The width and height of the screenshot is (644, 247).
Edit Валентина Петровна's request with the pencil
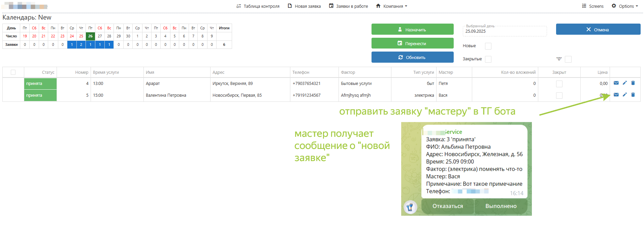(x=624, y=95)
